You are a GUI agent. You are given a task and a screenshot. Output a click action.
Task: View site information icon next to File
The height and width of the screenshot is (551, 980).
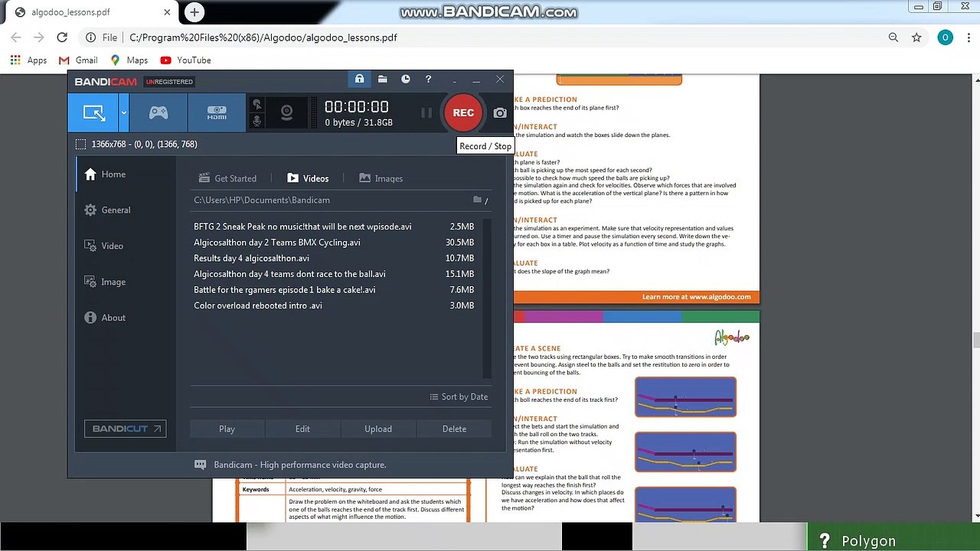point(90,37)
